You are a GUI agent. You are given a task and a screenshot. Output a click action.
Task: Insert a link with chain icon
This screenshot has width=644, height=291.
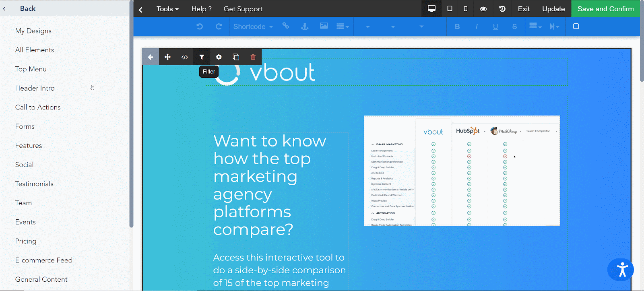(x=286, y=26)
